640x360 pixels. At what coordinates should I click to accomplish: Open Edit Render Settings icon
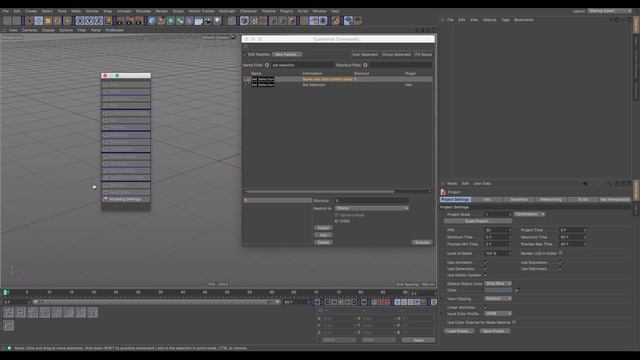tap(139, 21)
